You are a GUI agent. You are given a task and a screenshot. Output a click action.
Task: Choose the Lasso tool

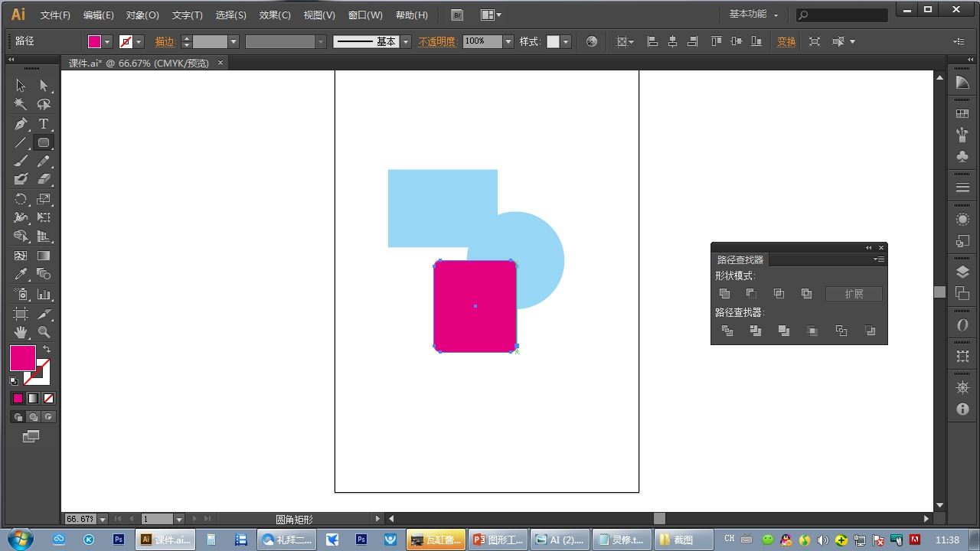[x=44, y=105]
